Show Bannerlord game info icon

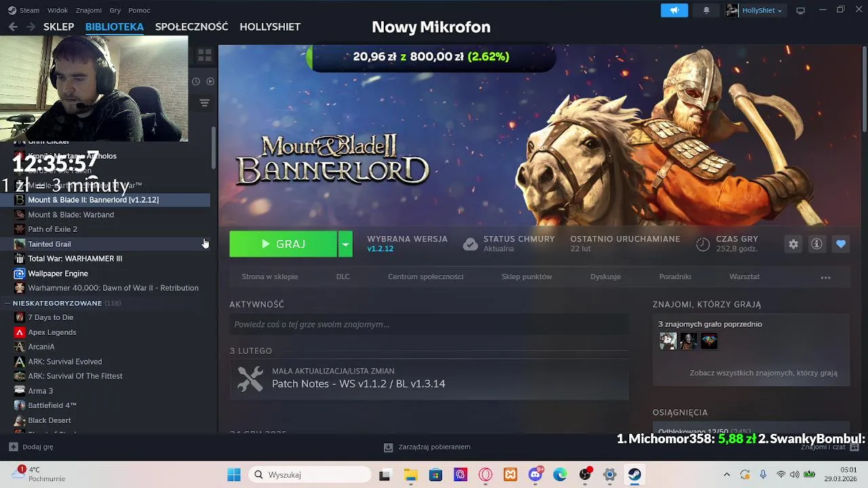coord(816,244)
